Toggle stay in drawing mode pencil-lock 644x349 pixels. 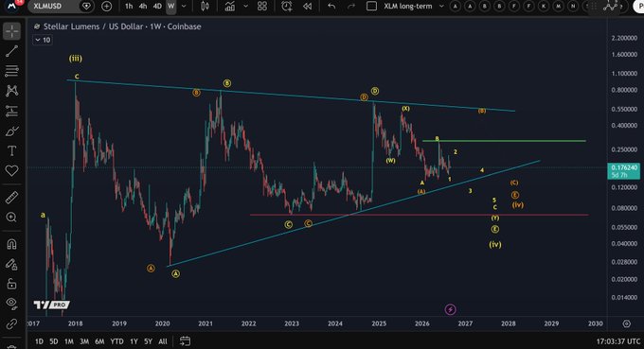(12, 264)
